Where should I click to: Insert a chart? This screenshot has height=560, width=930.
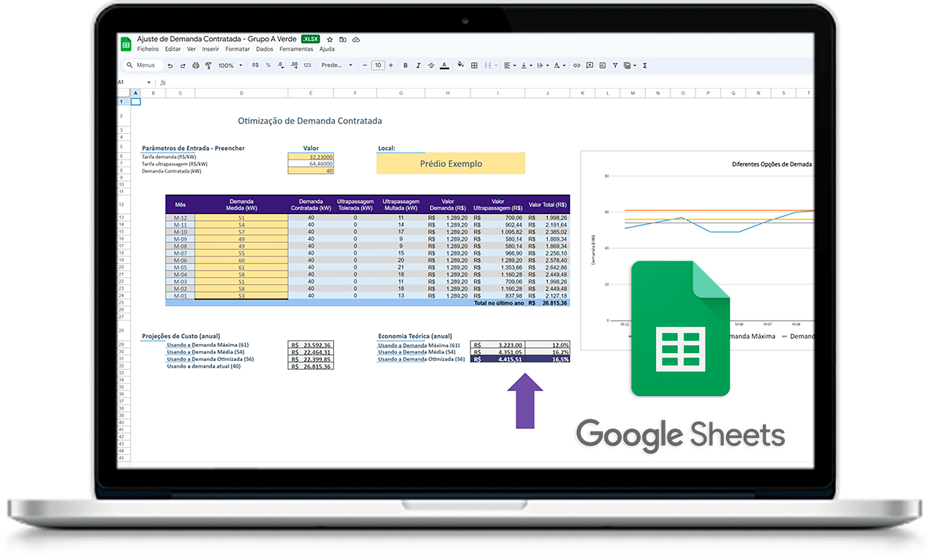603,66
